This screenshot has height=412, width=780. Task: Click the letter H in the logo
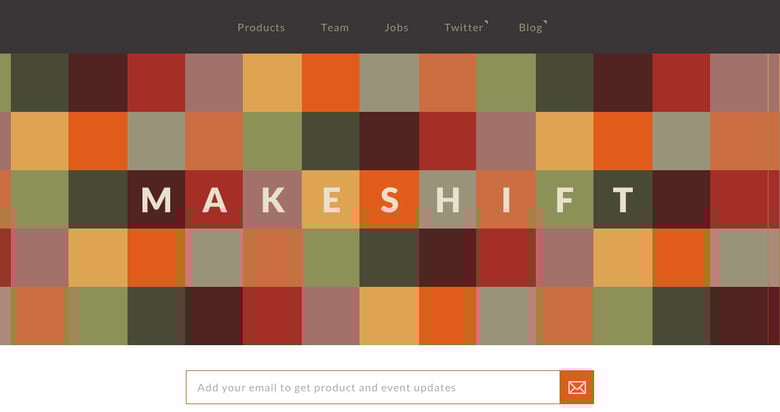coord(448,200)
